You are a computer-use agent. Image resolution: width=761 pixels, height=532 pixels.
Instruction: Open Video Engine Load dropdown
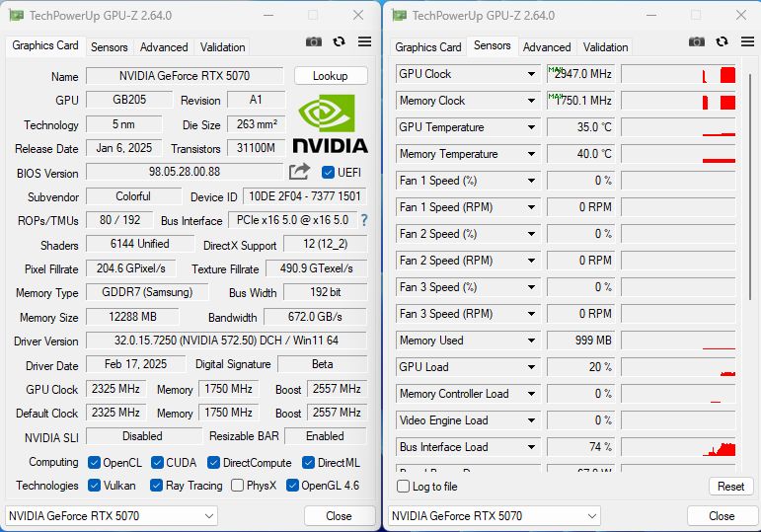pos(531,420)
